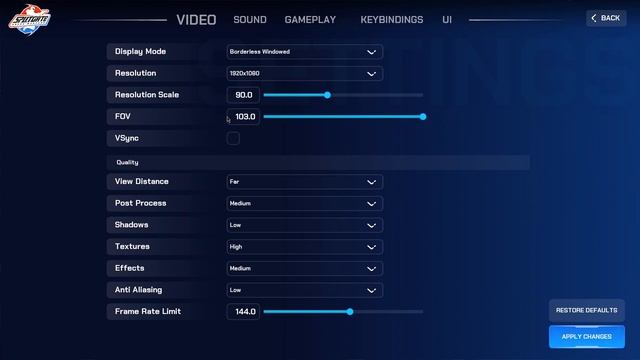
Task: Click the Resolution Scale slider handle
Action: [327, 95]
